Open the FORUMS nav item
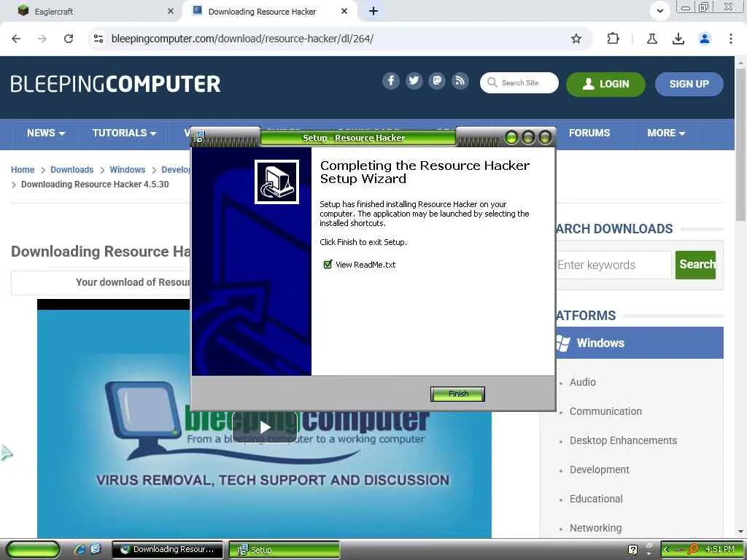This screenshot has height=560, width=747. point(589,133)
